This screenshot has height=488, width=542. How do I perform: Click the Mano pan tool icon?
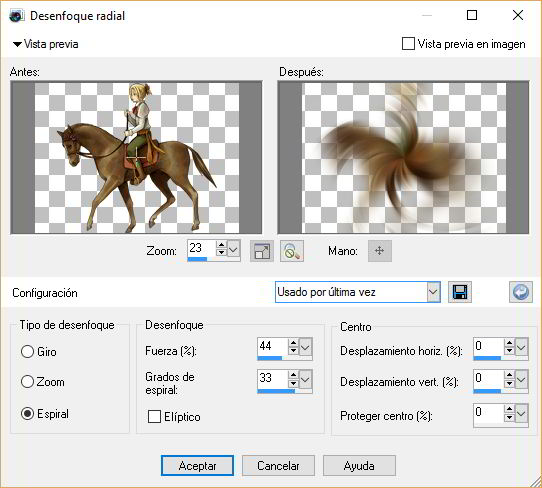click(380, 251)
